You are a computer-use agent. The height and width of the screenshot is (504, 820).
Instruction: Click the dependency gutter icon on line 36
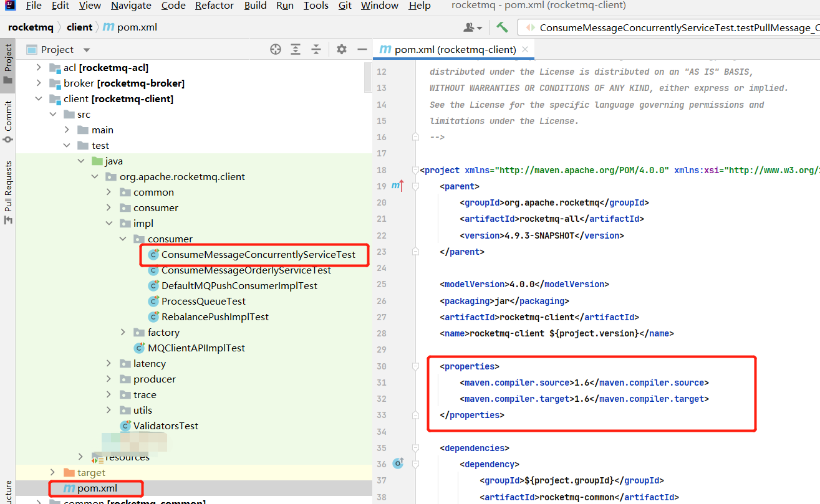tap(398, 464)
